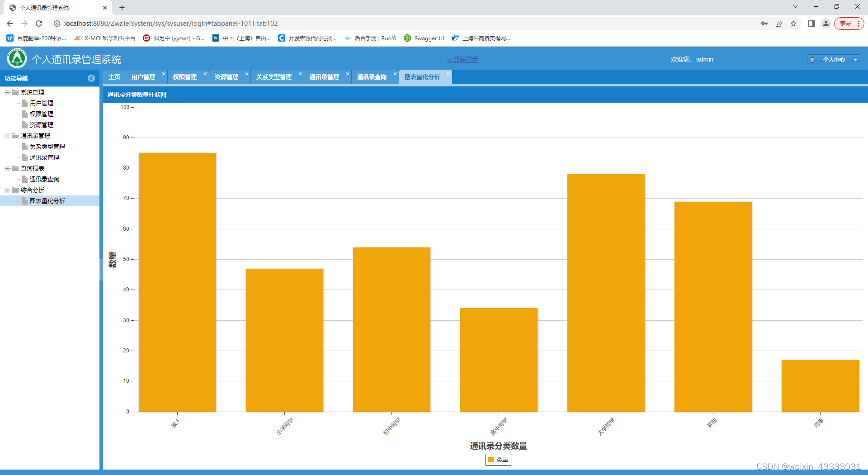Open 资源管理 in the navigation tree
Screen dimensions: 868x475
pos(41,125)
